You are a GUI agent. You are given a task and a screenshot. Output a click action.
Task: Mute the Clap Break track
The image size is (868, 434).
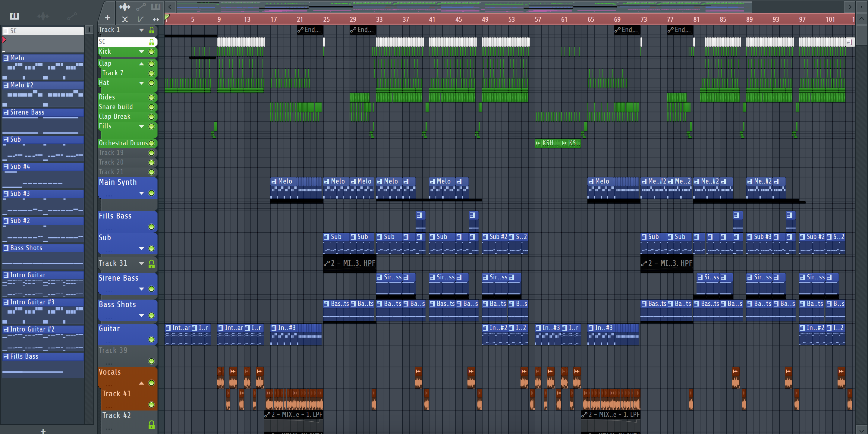pos(152,117)
